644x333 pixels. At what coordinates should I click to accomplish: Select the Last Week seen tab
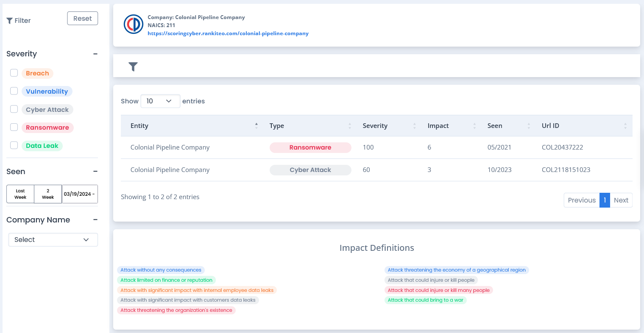click(x=20, y=194)
